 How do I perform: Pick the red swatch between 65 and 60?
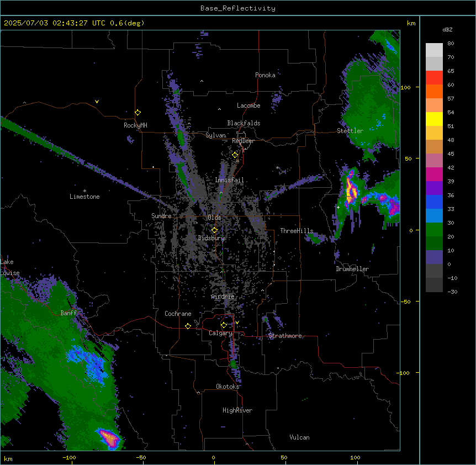(434, 78)
